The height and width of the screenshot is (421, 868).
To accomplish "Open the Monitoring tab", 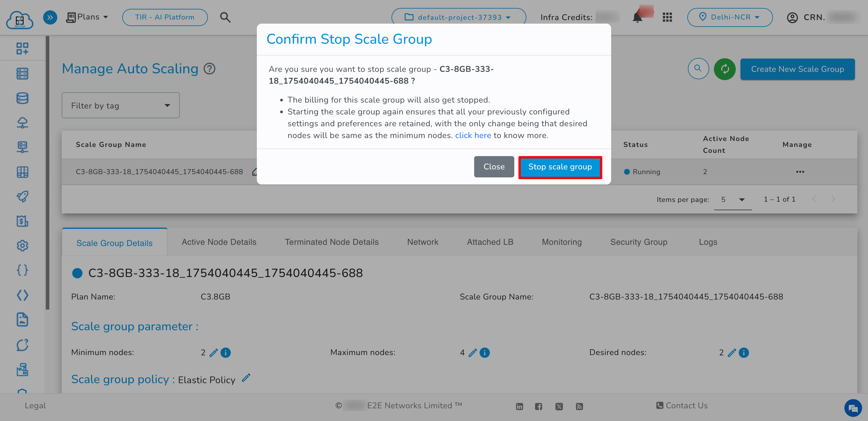I will (x=561, y=242).
